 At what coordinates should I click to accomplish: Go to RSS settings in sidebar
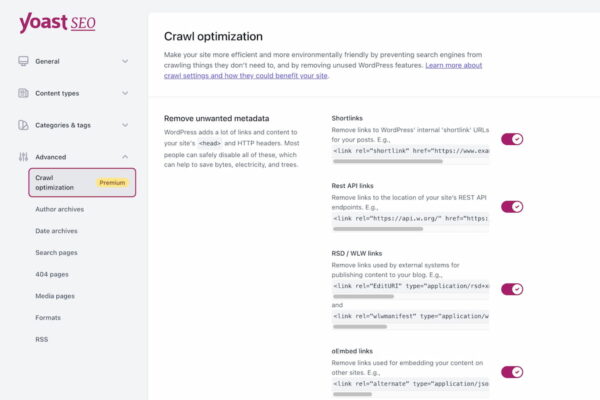(42, 340)
